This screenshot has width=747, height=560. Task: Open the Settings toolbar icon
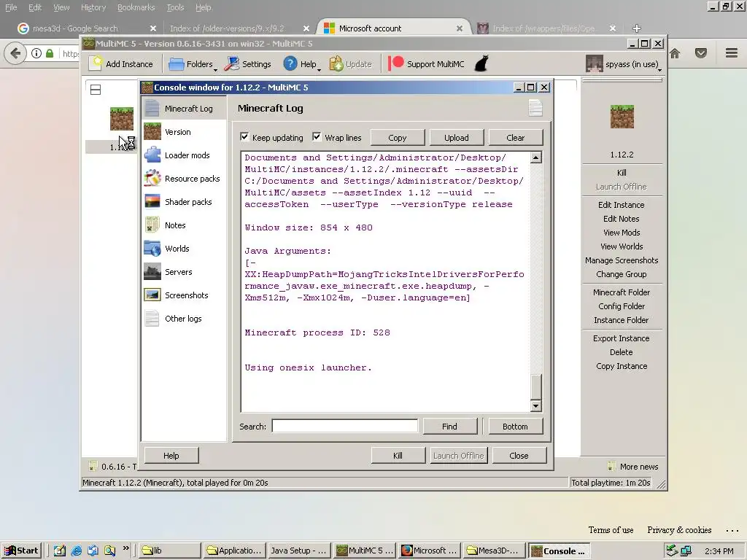pos(232,63)
